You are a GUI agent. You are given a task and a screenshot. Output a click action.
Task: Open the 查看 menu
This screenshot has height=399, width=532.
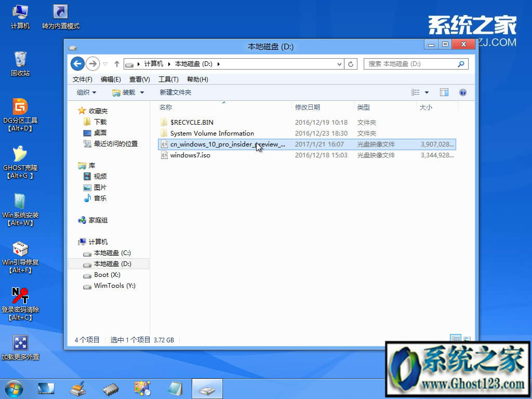[x=139, y=79]
